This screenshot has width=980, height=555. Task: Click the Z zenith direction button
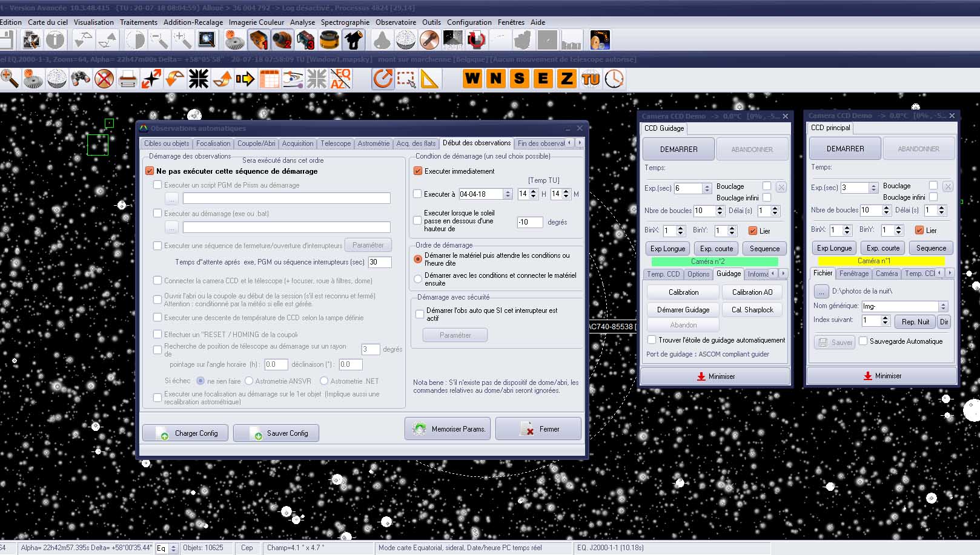click(566, 79)
